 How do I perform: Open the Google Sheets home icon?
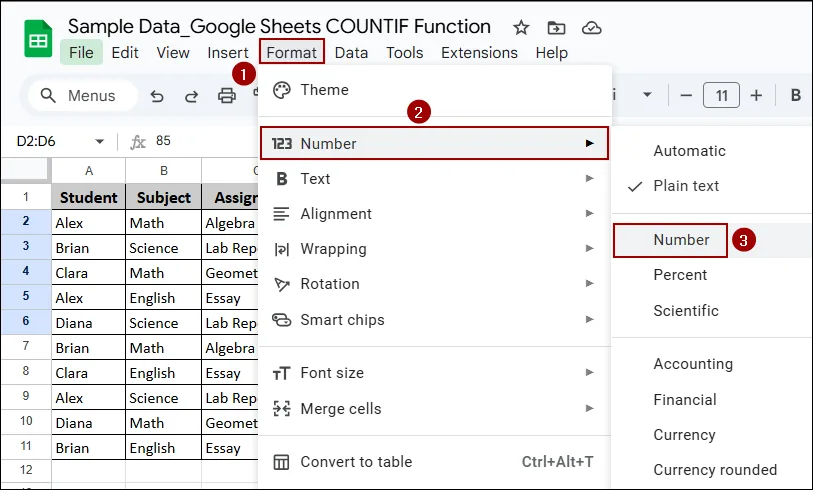pos(38,39)
